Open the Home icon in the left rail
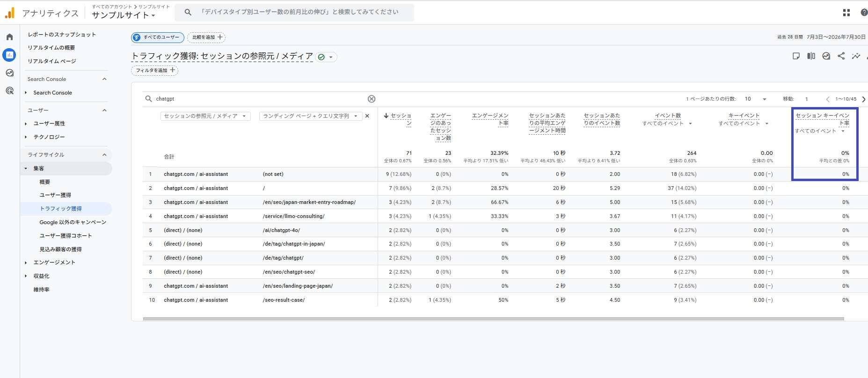Viewport: 868px width, 378px height. [9, 37]
